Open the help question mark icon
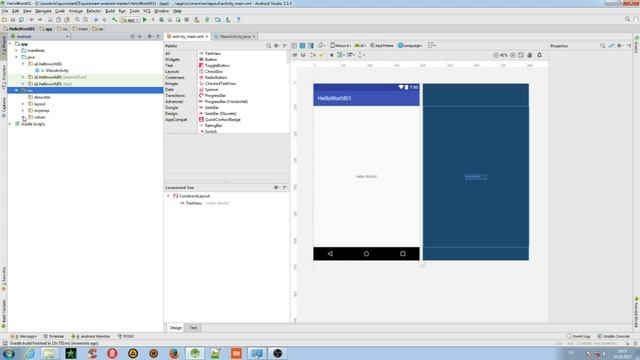 coord(238,20)
